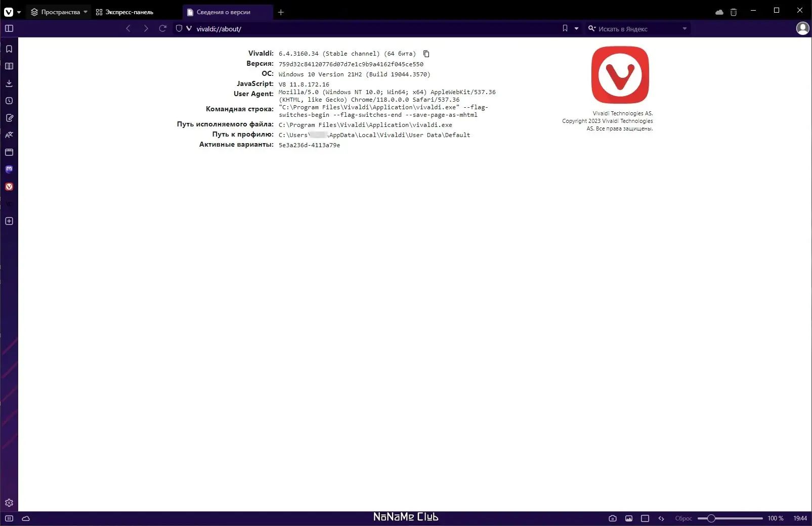Open the Vivaldi web panel
812x526 pixels.
click(x=9, y=187)
